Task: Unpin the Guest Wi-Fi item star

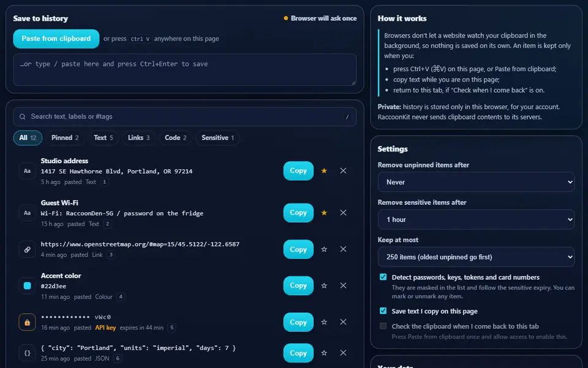Action: click(324, 213)
